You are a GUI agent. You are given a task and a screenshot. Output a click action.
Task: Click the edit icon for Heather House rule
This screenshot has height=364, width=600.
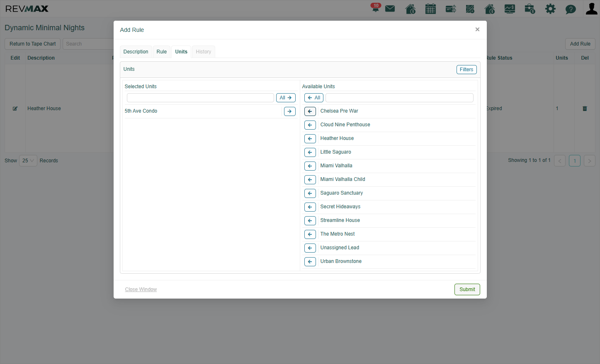tap(15, 108)
